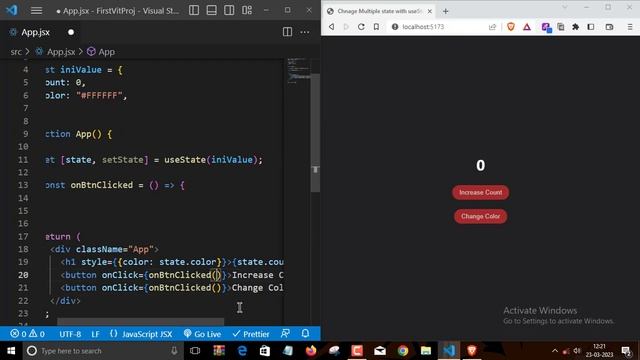Click the Change Color button
Viewport: 640px width, 360px height.
tap(480, 216)
